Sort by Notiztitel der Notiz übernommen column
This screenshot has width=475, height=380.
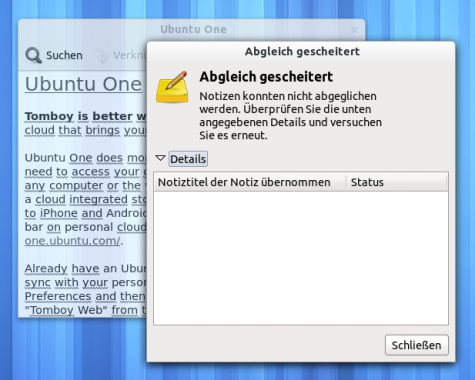(250, 182)
